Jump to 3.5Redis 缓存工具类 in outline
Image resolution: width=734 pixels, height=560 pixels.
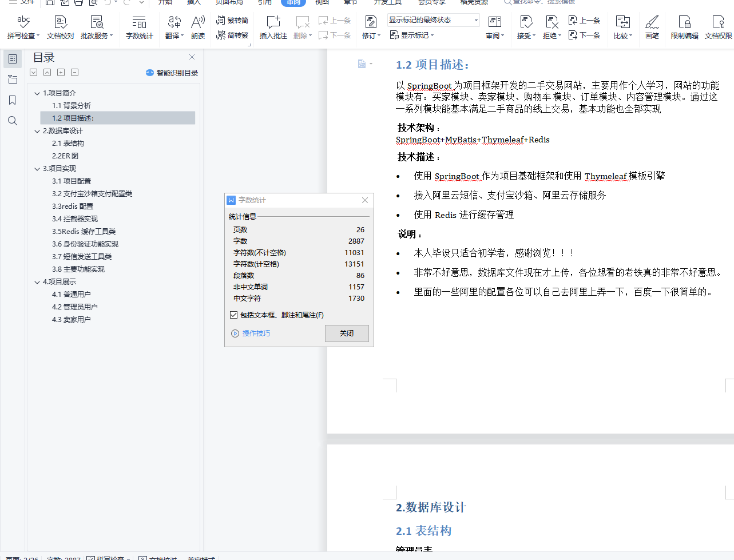(84, 232)
